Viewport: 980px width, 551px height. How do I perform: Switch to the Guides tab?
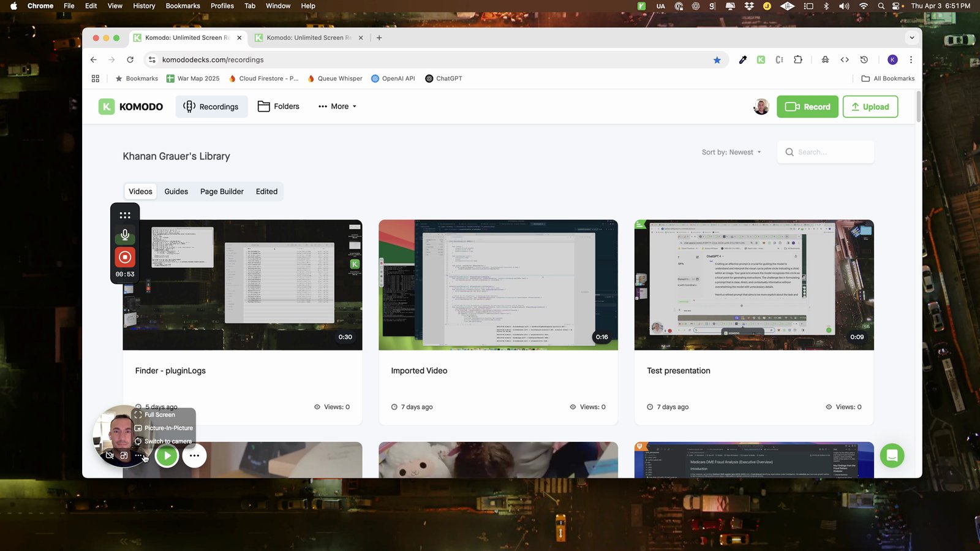coord(176,191)
